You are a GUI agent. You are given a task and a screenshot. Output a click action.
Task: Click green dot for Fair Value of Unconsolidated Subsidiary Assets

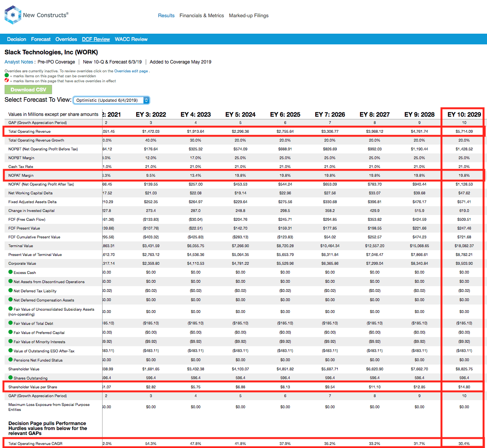pyautogui.click(x=11, y=309)
